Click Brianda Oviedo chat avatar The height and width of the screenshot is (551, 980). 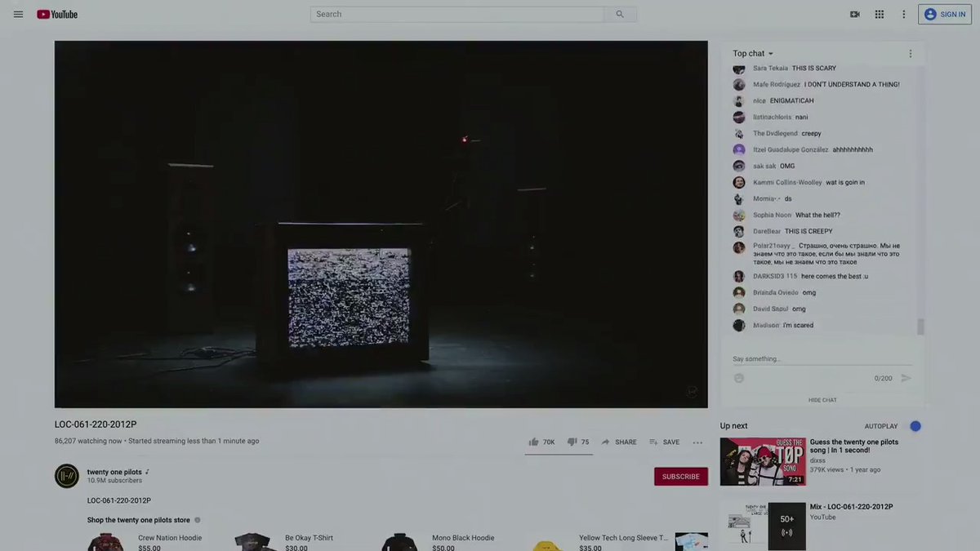click(x=739, y=293)
